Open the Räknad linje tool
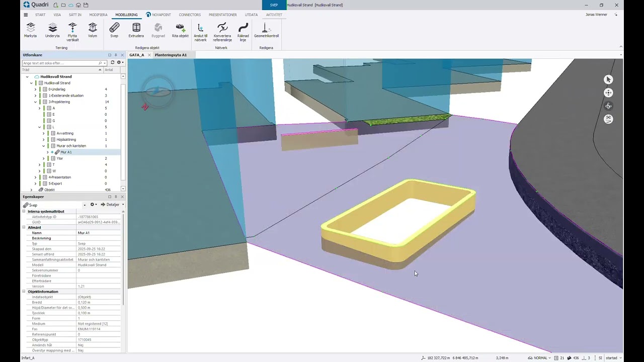The height and width of the screenshot is (362, 644). pyautogui.click(x=243, y=32)
